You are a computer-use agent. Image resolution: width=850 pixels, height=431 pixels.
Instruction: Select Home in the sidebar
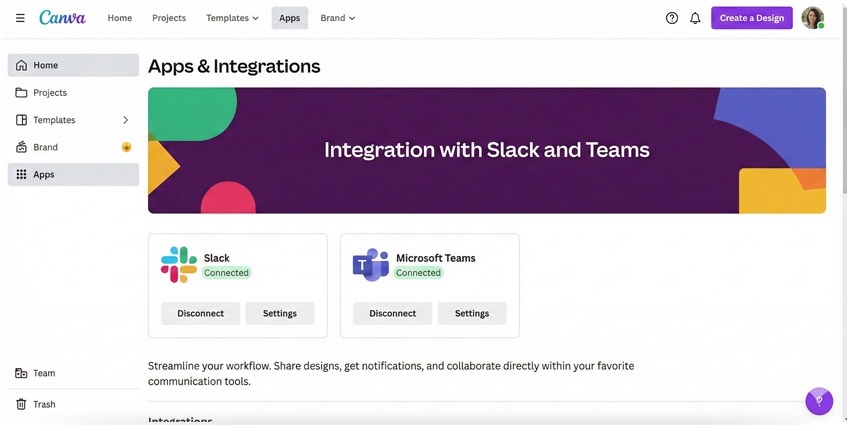pos(73,65)
